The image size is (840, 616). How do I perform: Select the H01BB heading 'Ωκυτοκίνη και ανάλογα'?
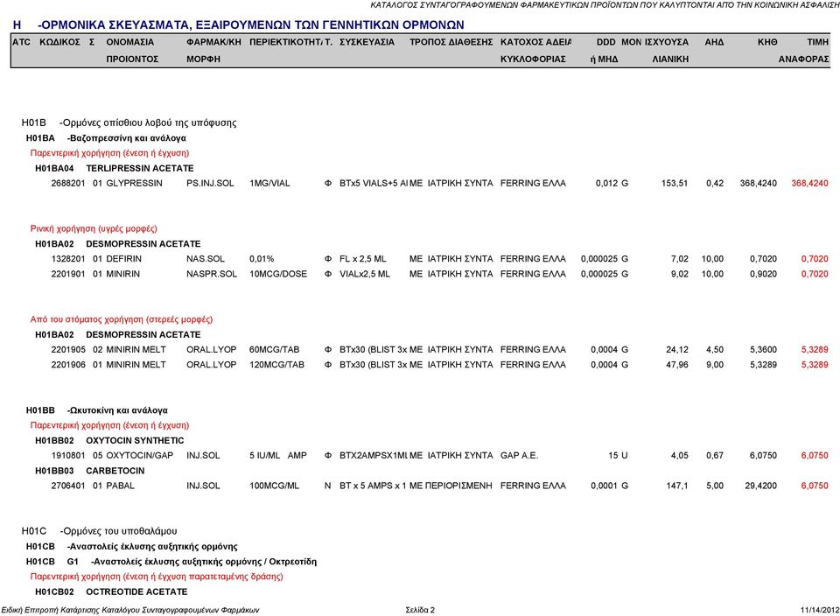(119, 410)
